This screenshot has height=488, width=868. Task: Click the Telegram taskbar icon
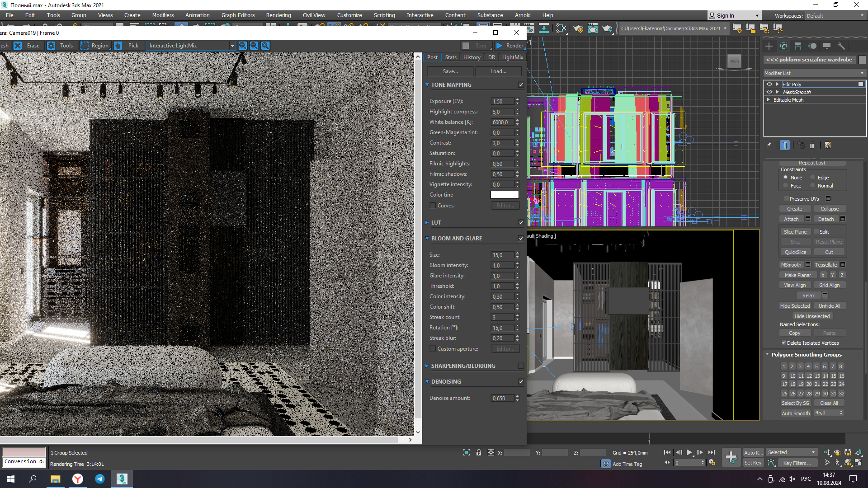coord(100,479)
